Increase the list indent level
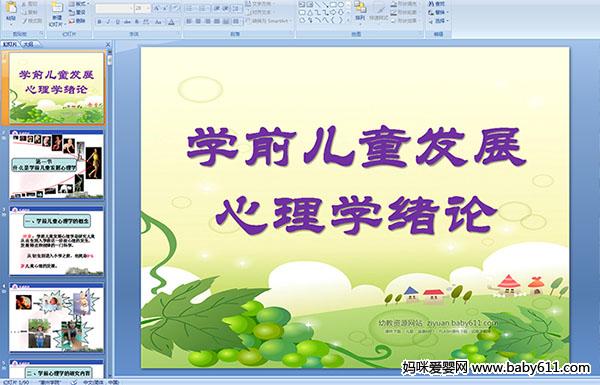 [x=225, y=8]
